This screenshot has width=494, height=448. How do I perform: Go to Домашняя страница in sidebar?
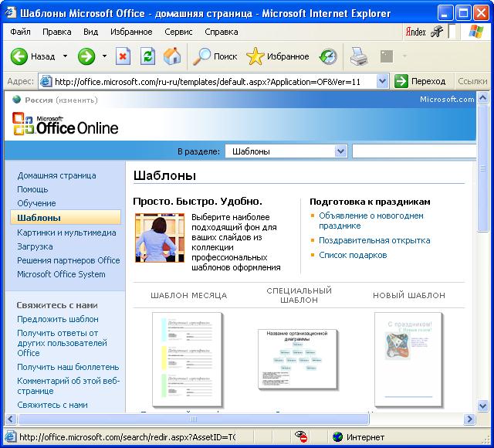click(x=56, y=175)
